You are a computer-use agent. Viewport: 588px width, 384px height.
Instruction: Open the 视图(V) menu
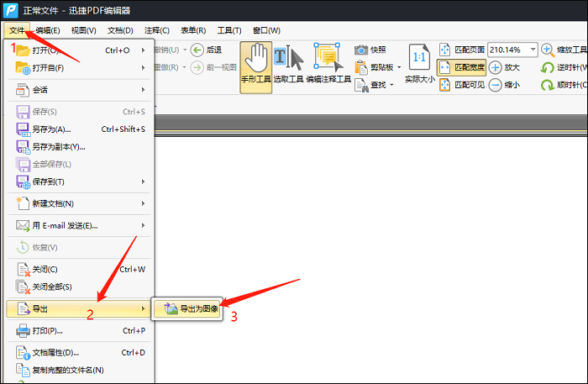coord(84,30)
